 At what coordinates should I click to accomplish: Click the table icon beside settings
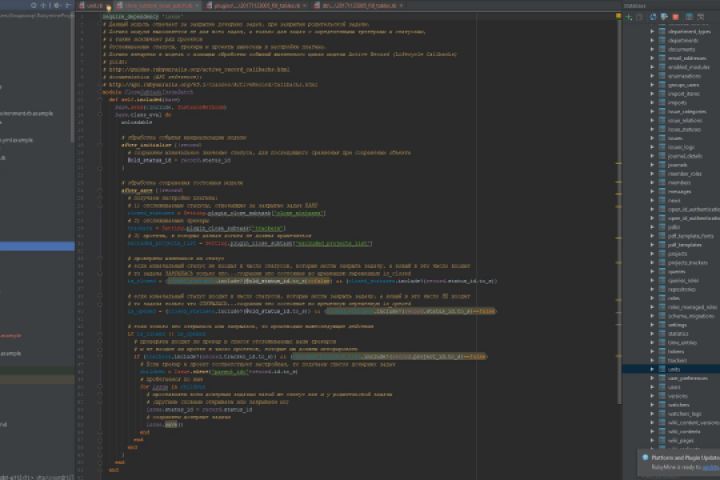click(x=662, y=325)
